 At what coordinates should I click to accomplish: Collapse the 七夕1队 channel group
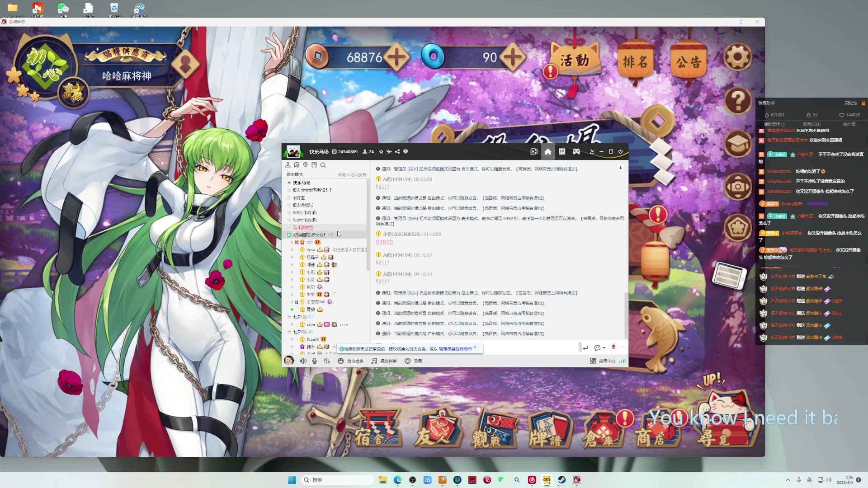pos(289,317)
